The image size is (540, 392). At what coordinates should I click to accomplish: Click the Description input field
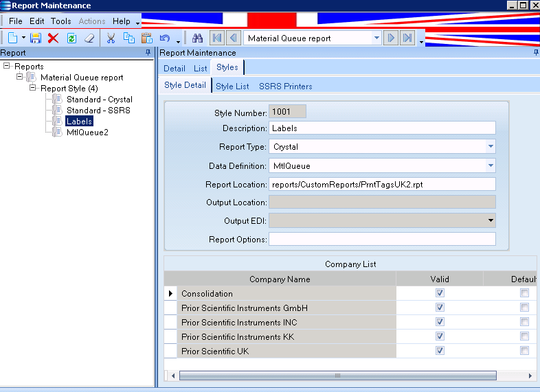(382, 128)
